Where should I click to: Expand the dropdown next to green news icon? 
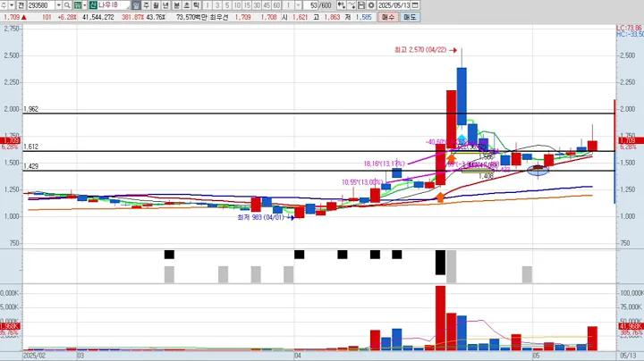click(85, 5)
